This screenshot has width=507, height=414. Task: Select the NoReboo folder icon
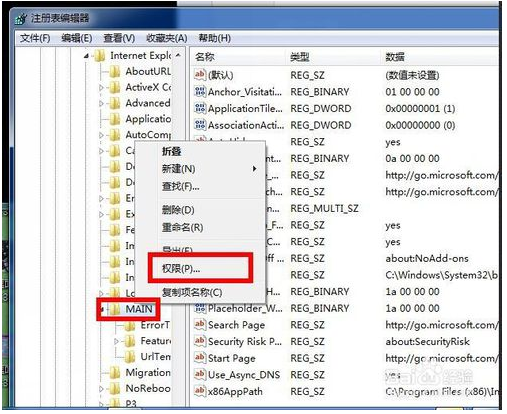pyautogui.click(x=115, y=388)
